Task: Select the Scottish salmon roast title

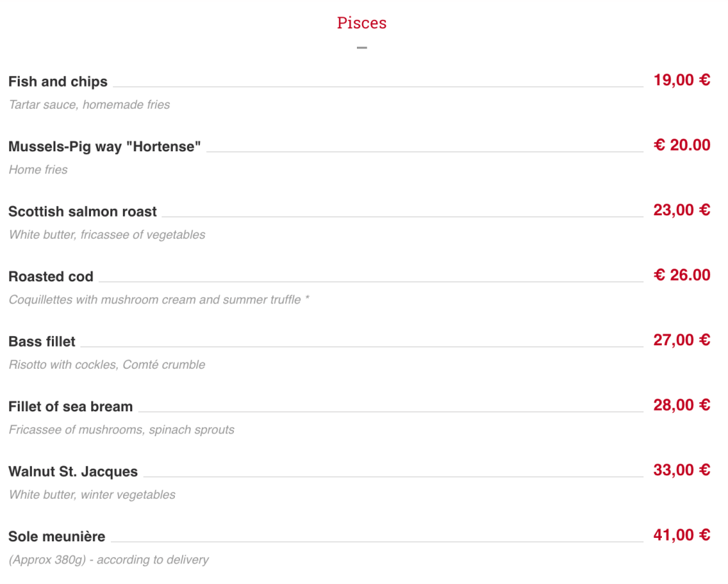Action: pyautogui.click(x=82, y=212)
